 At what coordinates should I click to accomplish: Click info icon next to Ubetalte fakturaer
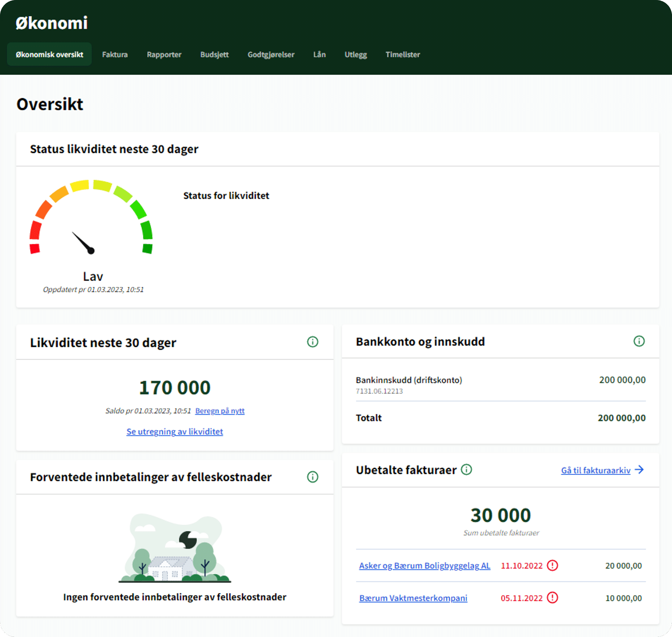466,470
